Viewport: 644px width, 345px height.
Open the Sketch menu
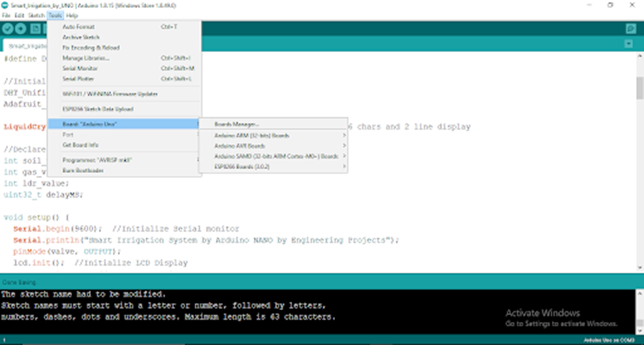point(36,16)
